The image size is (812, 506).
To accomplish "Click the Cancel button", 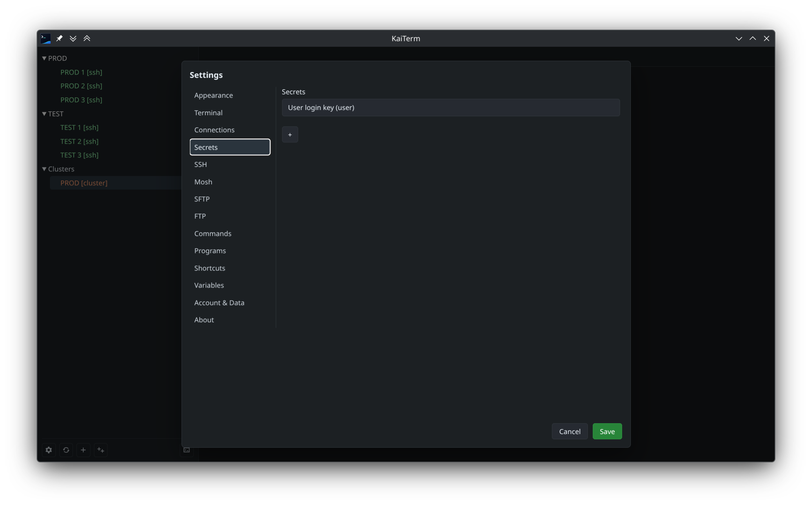I will click(x=569, y=431).
